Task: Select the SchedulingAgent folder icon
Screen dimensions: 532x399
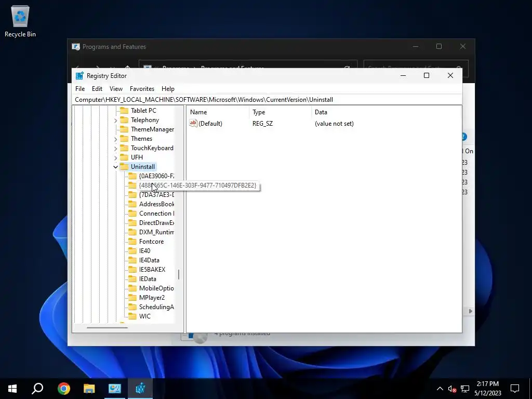Action: (x=132, y=307)
